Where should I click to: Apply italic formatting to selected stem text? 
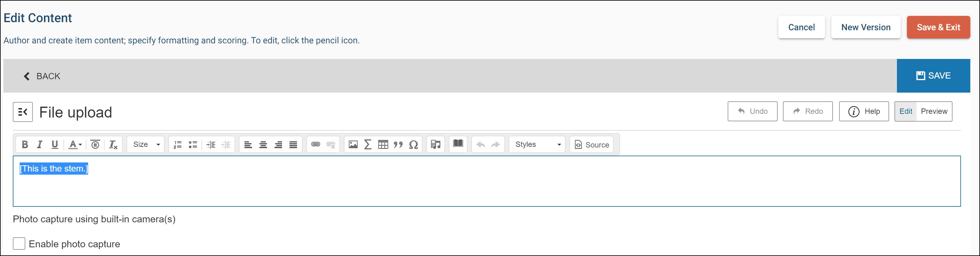40,144
